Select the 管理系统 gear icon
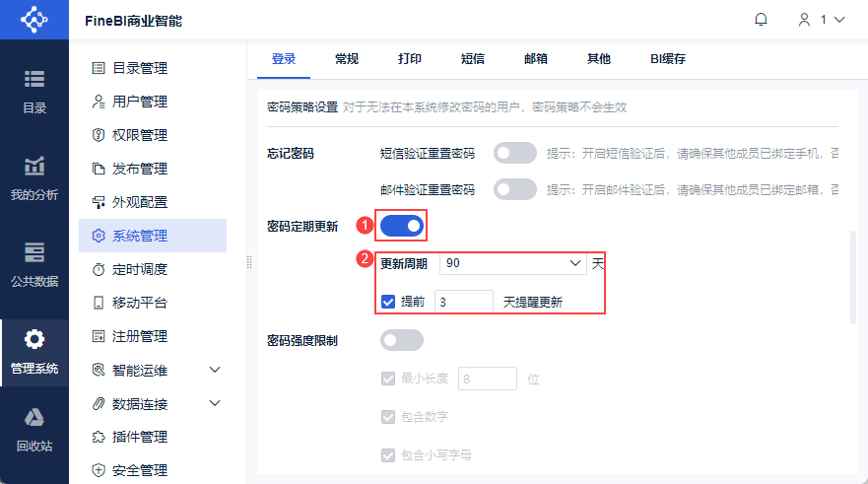 pos(34,341)
